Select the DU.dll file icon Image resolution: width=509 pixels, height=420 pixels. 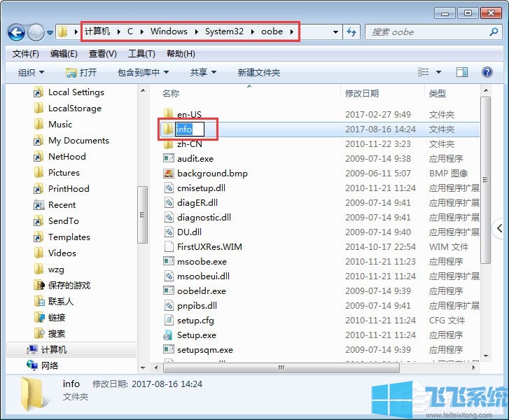click(x=169, y=232)
